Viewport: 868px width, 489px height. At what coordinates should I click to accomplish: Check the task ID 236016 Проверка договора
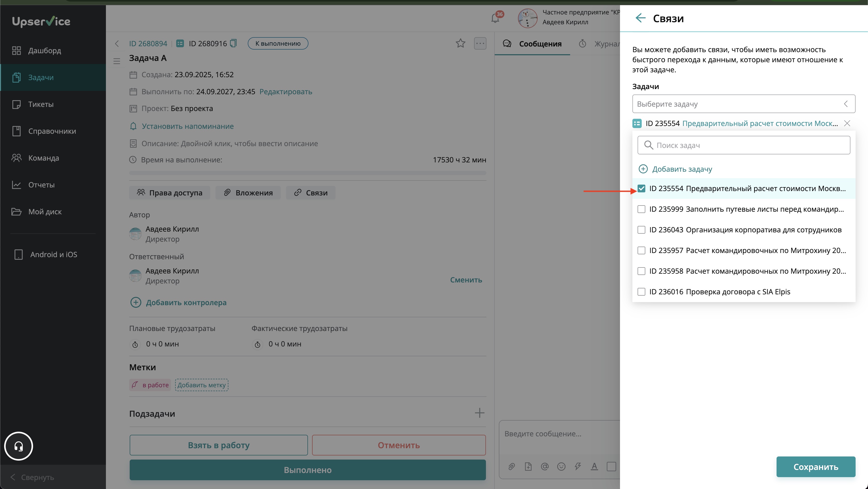coord(641,292)
